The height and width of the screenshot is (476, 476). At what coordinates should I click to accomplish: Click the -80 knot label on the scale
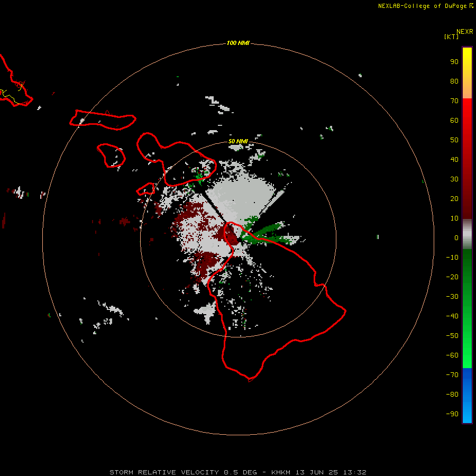tap(452, 395)
